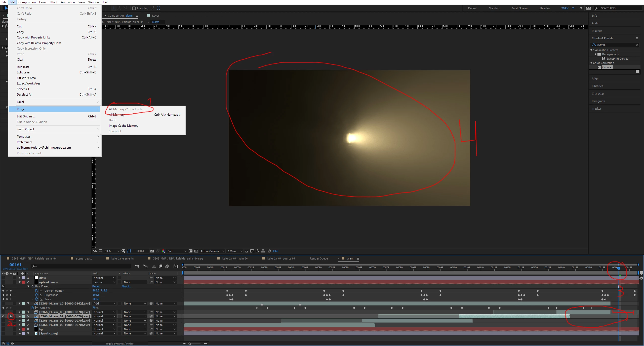Click Toggle Switches / Modes button
Screen dimensions: 644x346
click(x=119, y=343)
